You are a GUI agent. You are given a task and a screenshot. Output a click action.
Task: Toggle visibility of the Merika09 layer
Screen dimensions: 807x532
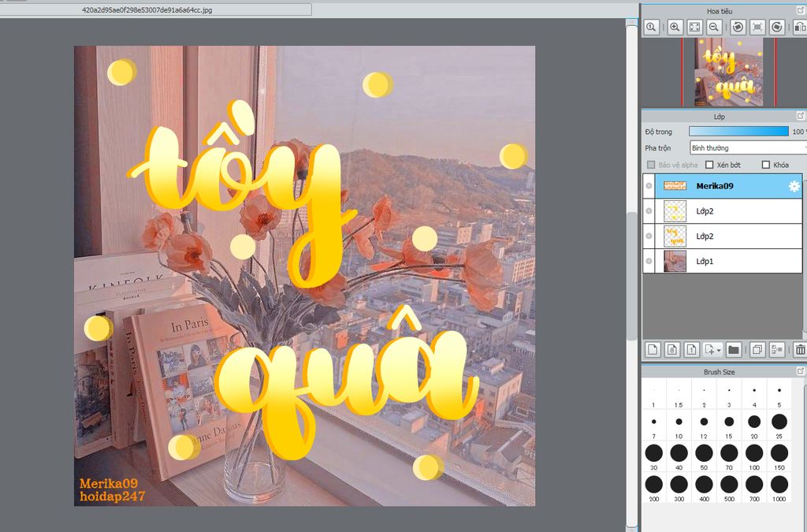pos(649,186)
